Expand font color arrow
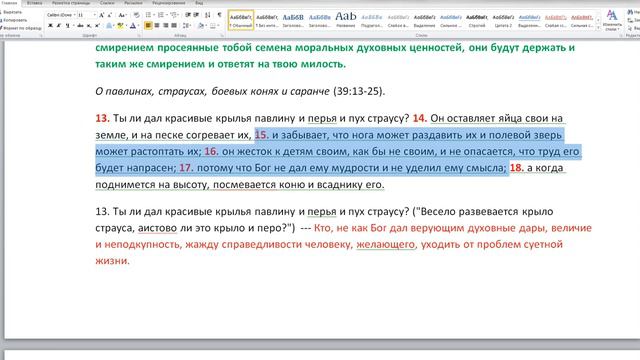Image resolution: width=640 pixels, height=360 pixels. (x=138, y=26)
